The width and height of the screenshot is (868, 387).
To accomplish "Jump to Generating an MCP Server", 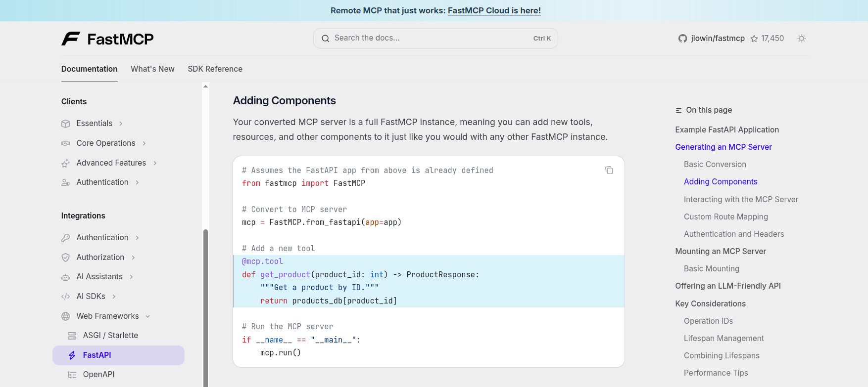I will [x=723, y=147].
